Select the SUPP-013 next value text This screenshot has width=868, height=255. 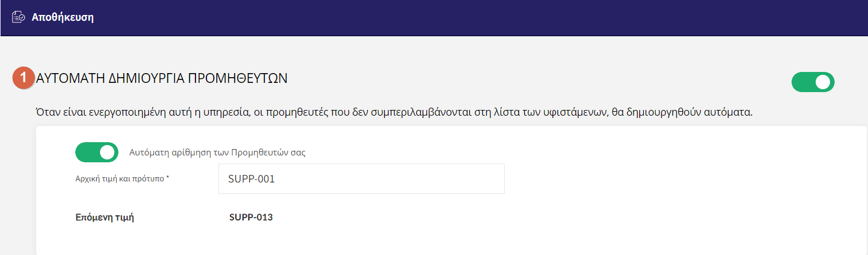point(251,218)
